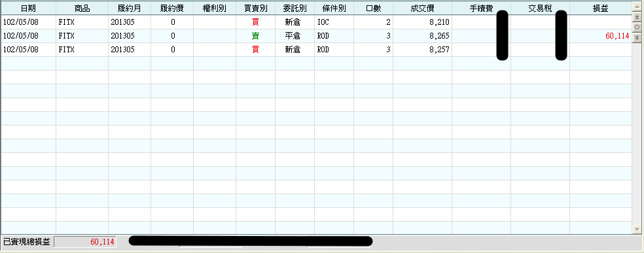Click the scroll-up arrow of the vertical scrollbar
Image resolution: width=644 pixels, height=253 pixels.
[x=637, y=7]
